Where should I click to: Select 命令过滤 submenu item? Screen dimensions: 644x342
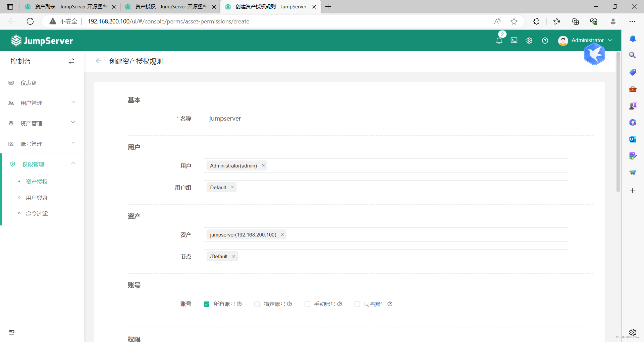coord(37,213)
